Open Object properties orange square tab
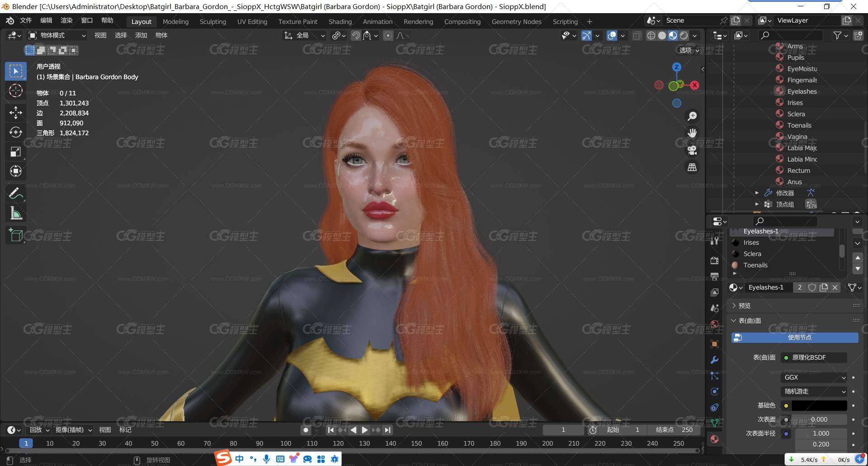This screenshot has height=466, width=868. (715, 344)
